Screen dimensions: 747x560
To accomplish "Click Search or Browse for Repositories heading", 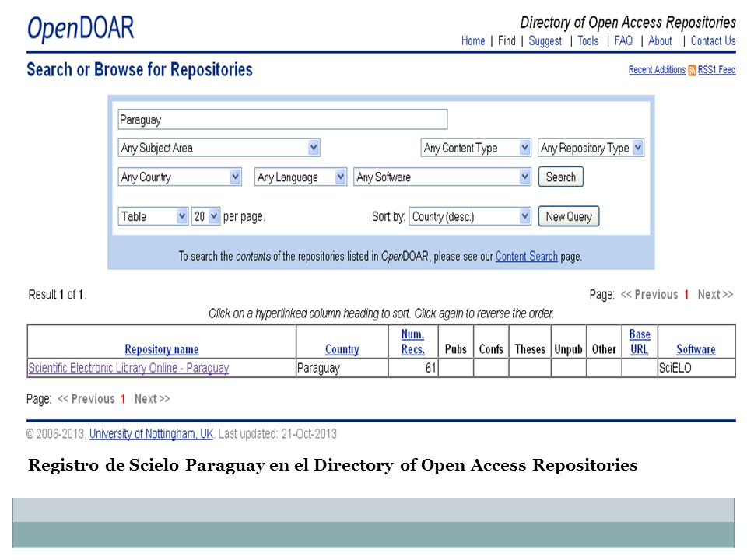I will pyautogui.click(x=139, y=69).
